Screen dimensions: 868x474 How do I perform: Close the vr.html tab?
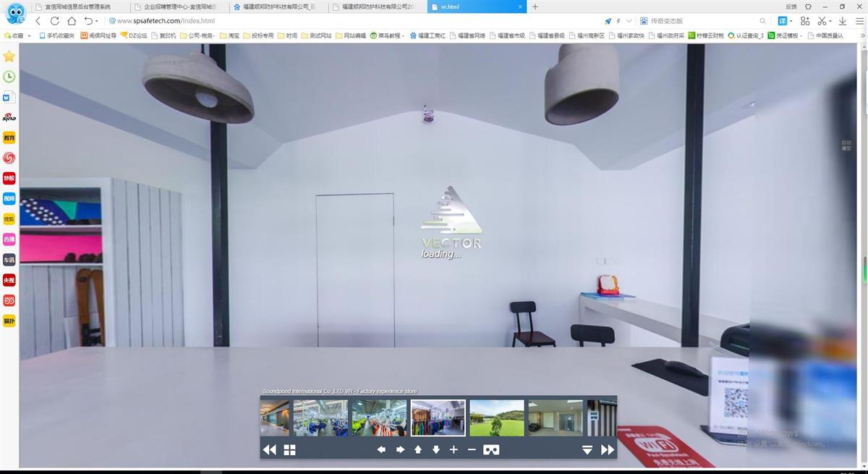(x=520, y=7)
